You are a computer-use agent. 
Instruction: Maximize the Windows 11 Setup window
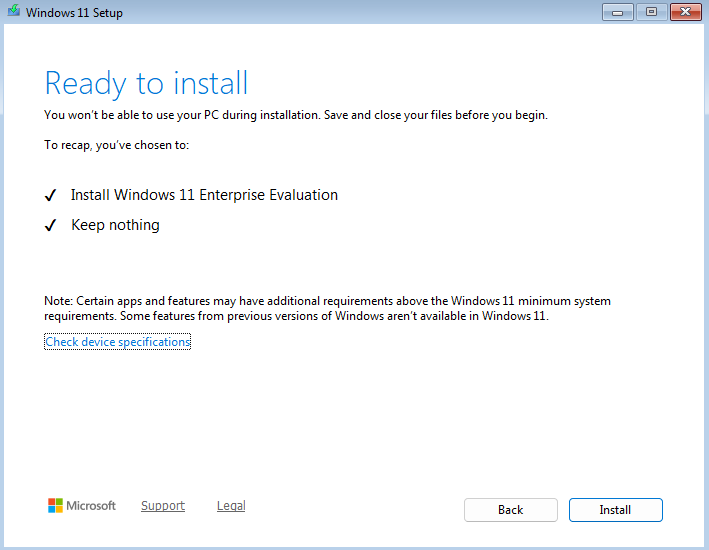click(651, 12)
